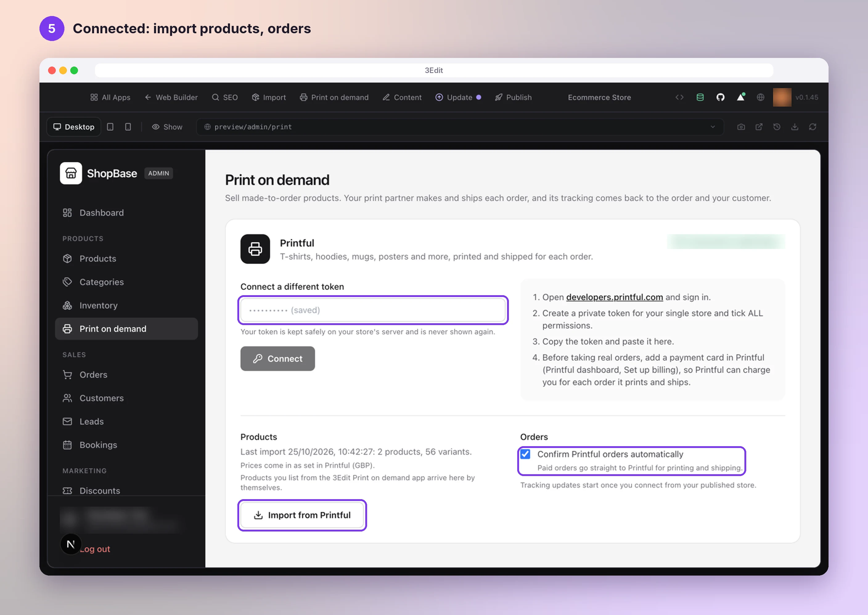Screen dimensions: 868x615
Task: Click the preview/admin/print address field
Action: [x=460, y=127]
